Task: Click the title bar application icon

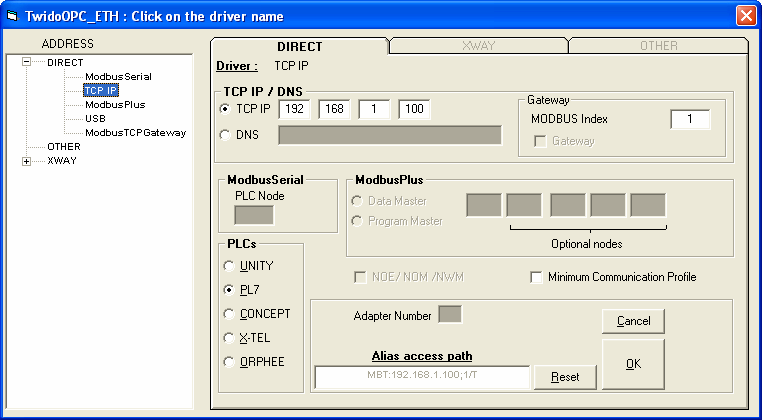Action: [11, 17]
